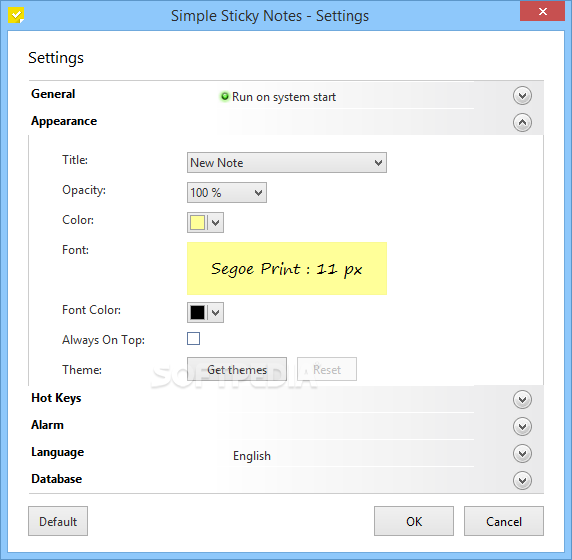Close the Settings window

coord(542,11)
